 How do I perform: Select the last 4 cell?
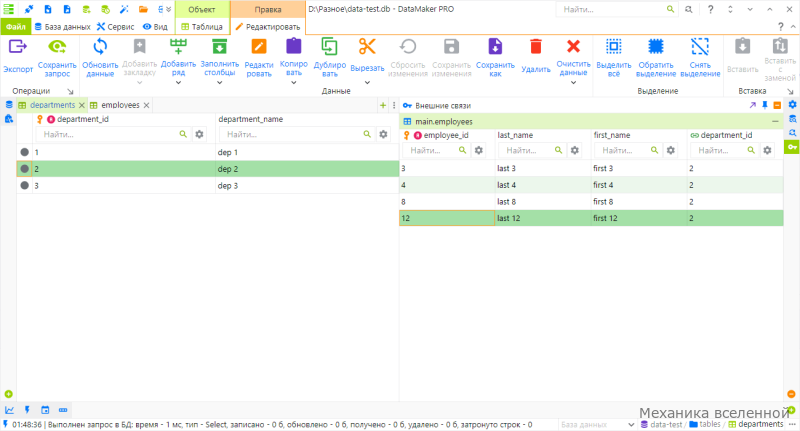tap(542, 185)
